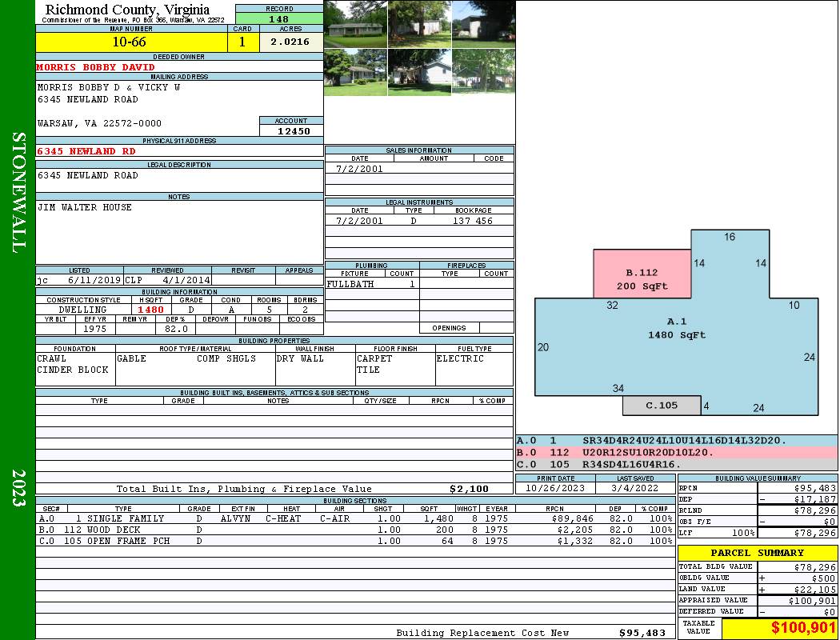The height and width of the screenshot is (640, 840).
Task: Click book/page value 137 456
Action: pyautogui.click(x=473, y=221)
